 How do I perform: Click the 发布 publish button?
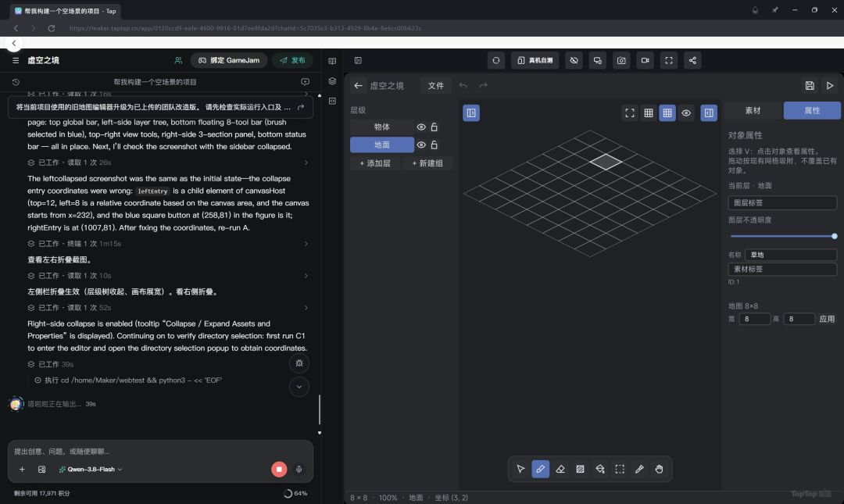pyautogui.click(x=293, y=60)
